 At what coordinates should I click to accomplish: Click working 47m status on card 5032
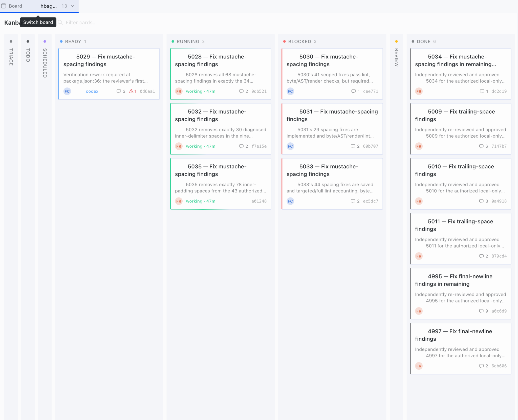tap(201, 146)
